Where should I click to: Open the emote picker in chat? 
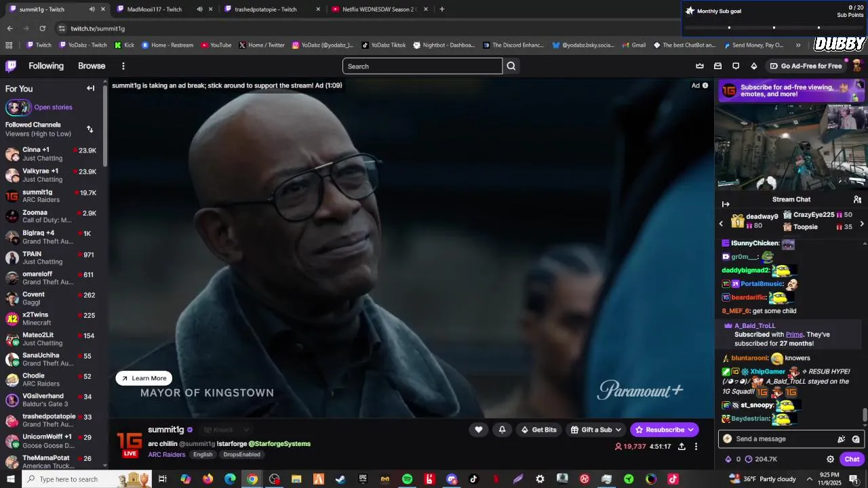tap(856, 439)
